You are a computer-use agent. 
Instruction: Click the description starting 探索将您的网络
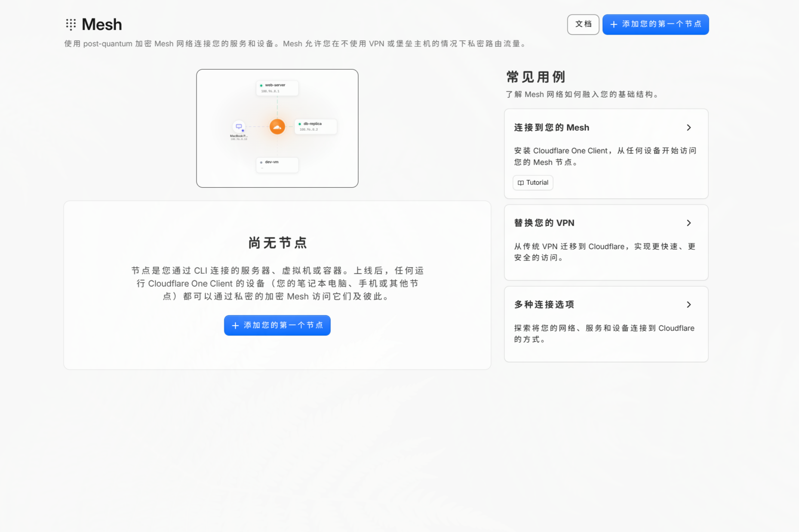coord(604,333)
